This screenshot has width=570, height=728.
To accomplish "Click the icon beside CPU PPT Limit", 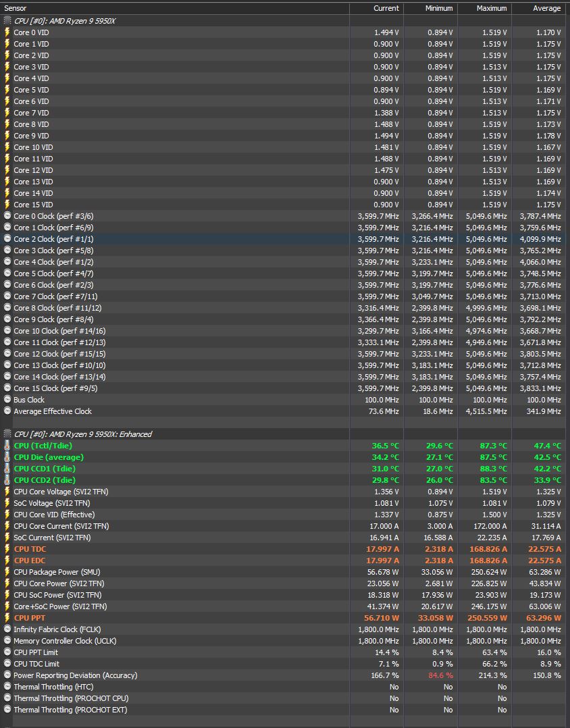I will coord(7,652).
